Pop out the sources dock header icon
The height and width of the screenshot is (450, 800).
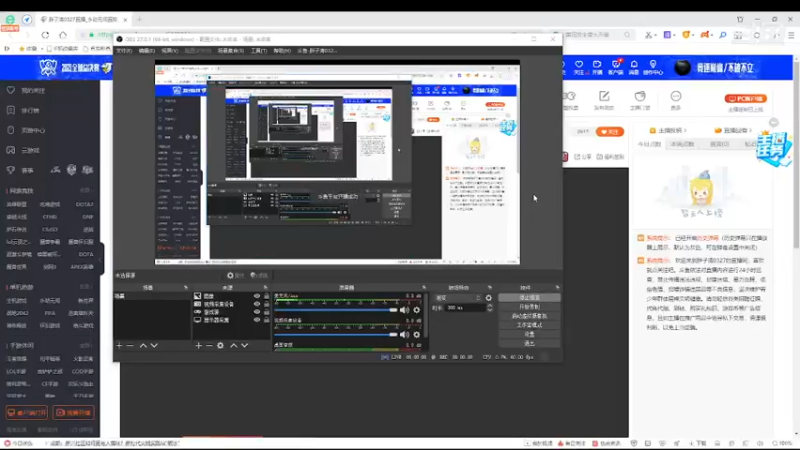click(265, 288)
